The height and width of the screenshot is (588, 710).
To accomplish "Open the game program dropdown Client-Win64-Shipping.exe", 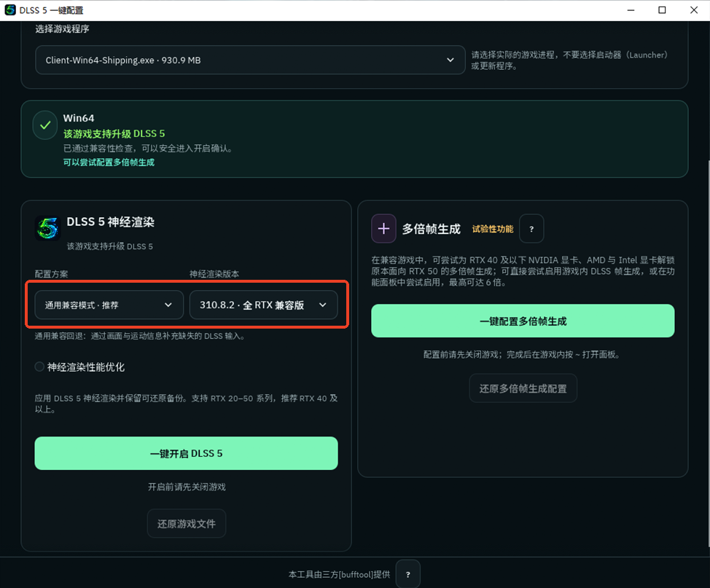I will pos(250,60).
